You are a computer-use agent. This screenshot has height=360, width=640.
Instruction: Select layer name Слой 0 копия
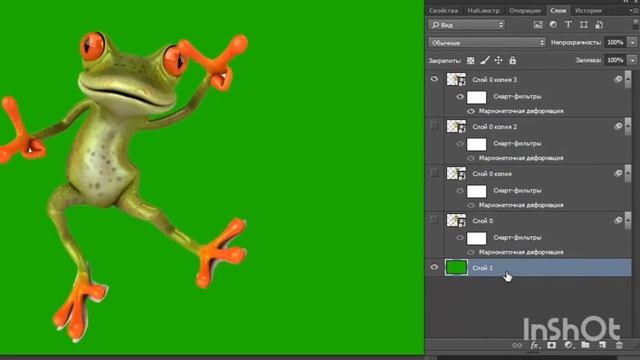492,173
